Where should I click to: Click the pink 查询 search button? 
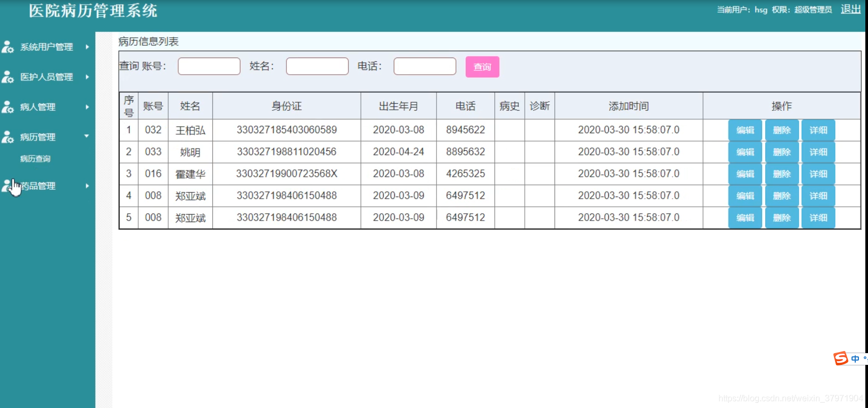coord(482,67)
